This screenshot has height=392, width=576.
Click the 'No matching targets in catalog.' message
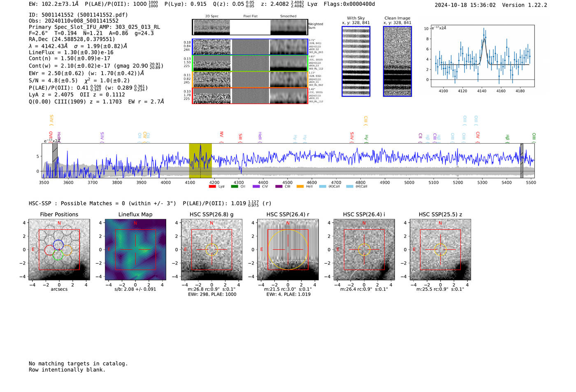pos(78,364)
